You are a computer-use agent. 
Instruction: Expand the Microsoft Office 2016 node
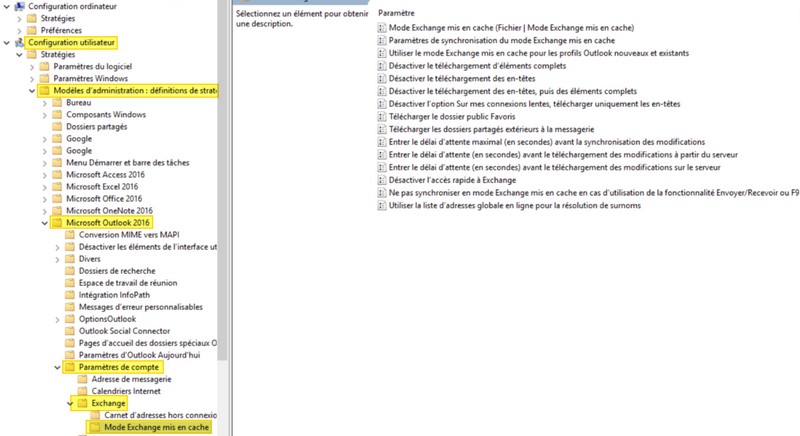click(45, 199)
